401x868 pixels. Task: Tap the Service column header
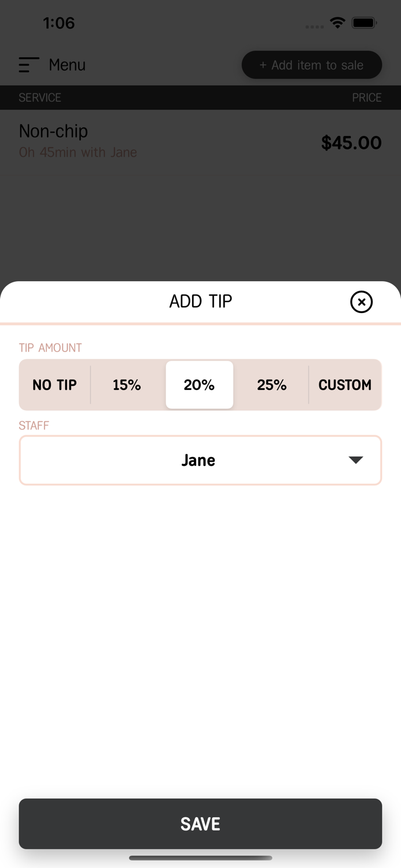coord(40,97)
